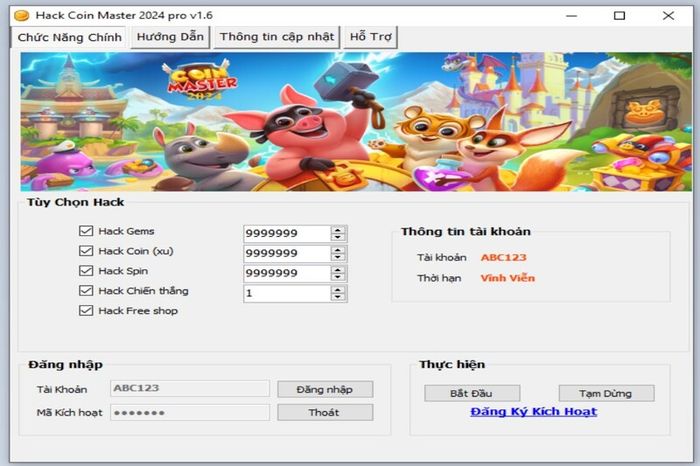700x466 pixels.
Task: Increase the Hack Chiến thắng value up arrow
Action: click(338, 290)
